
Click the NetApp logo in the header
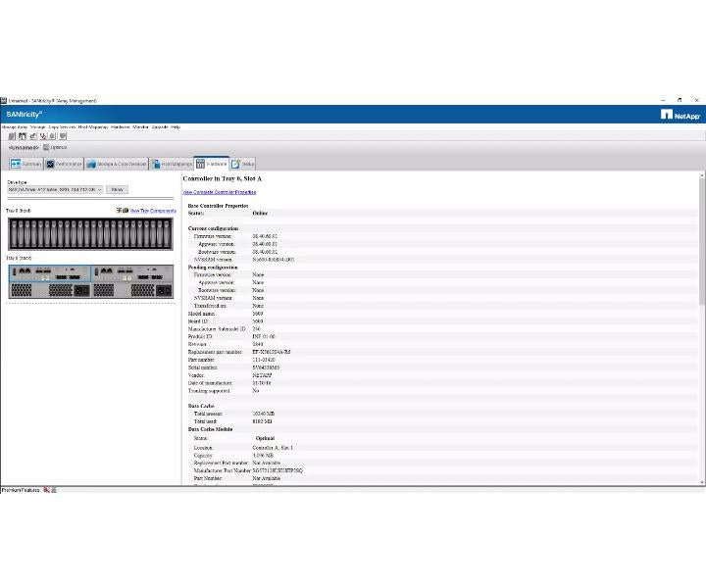point(681,116)
